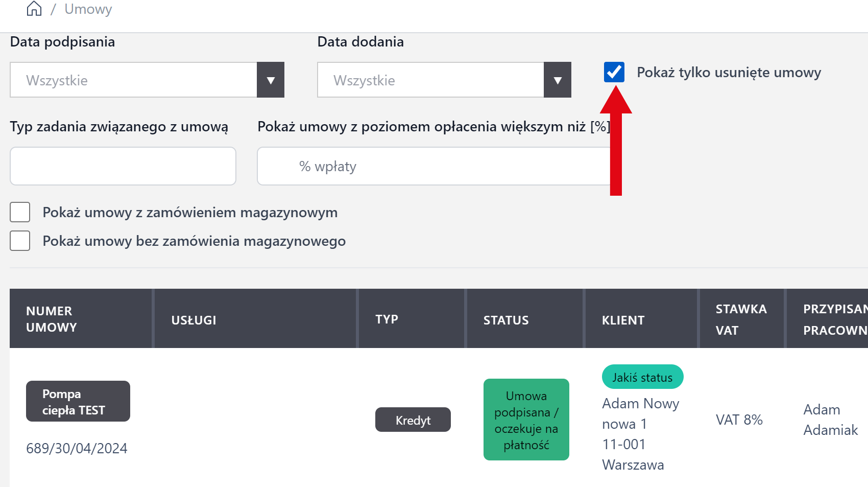Click the Kredyt type badge
This screenshot has width=868, height=487.
click(x=413, y=420)
